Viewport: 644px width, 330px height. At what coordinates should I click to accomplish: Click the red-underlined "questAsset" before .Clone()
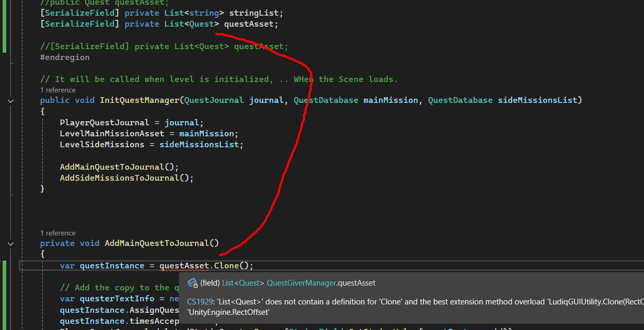(184, 266)
